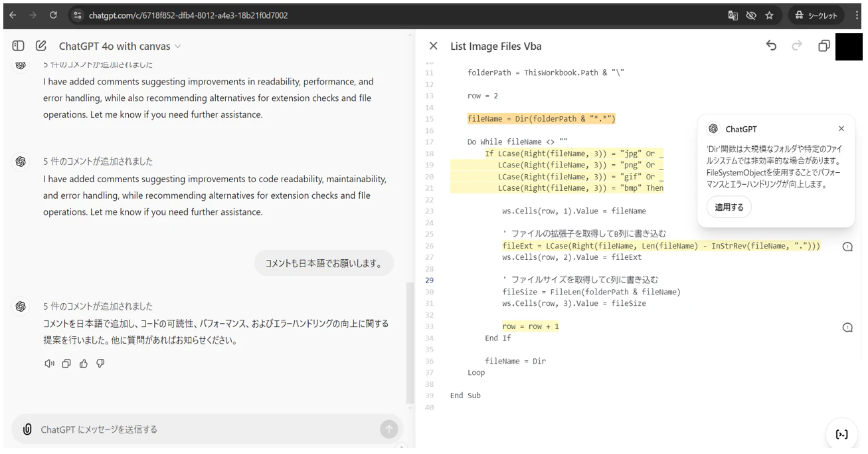
Task: Open the translate page icon
Action: (733, 15)
